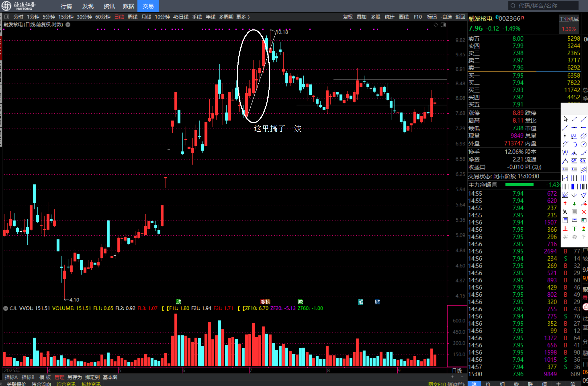588x386 pixels.
Task: Select the triangle drawing tool
Action: click(x=583, y=195)
